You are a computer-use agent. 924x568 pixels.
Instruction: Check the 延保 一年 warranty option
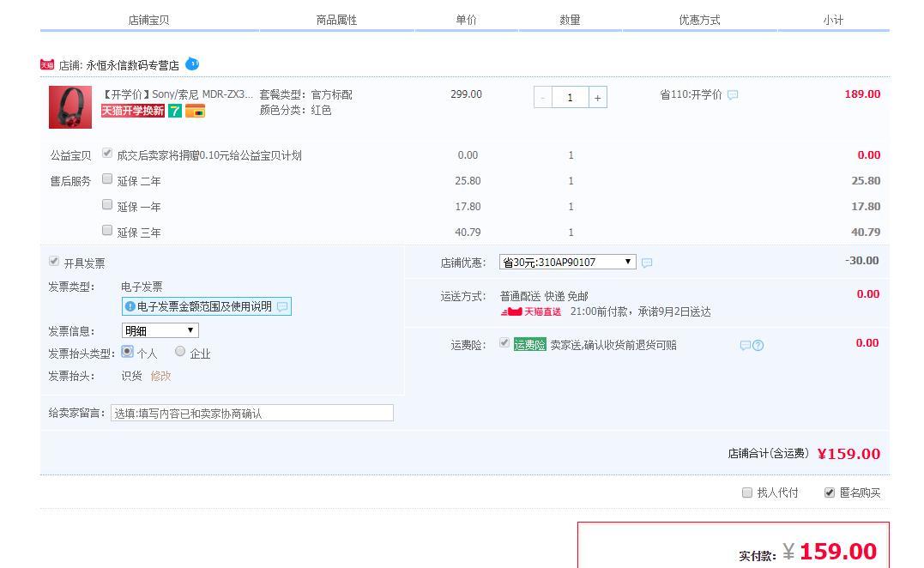point(106,204)
